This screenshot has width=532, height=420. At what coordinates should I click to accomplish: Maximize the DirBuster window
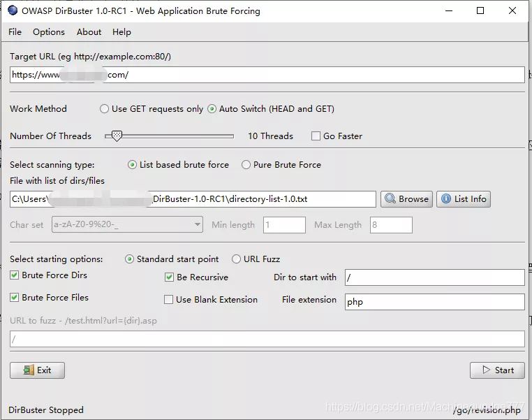[x=480, y=11]
